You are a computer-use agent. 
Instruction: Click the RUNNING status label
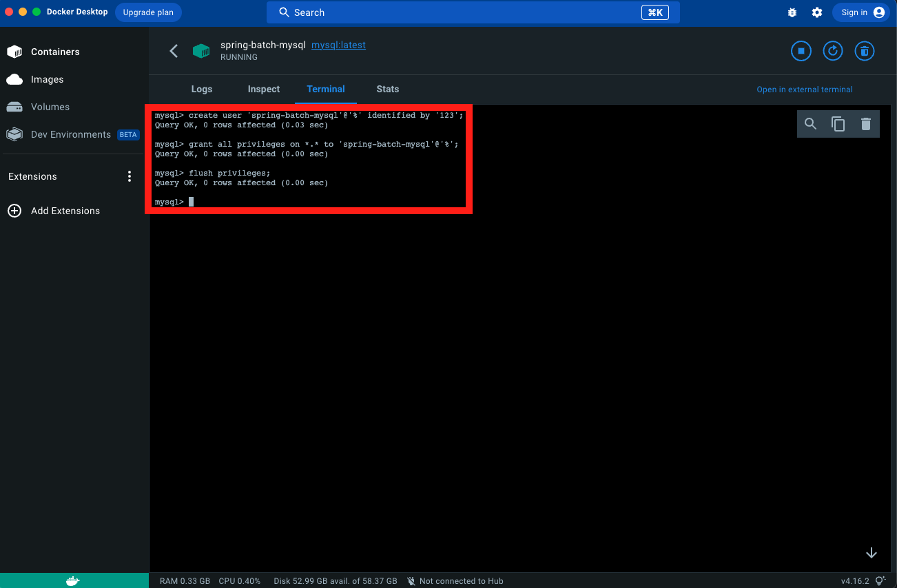pyautogui.click(x=239, y=57)
